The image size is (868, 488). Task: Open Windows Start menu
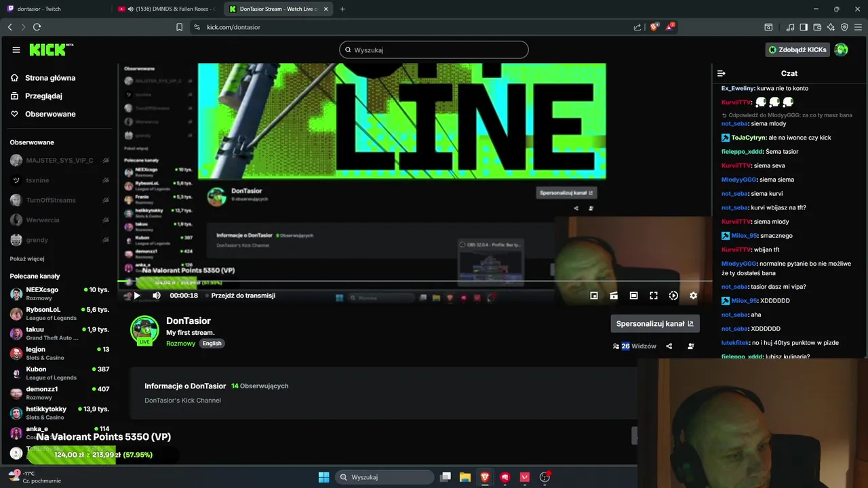coord(324,477)
